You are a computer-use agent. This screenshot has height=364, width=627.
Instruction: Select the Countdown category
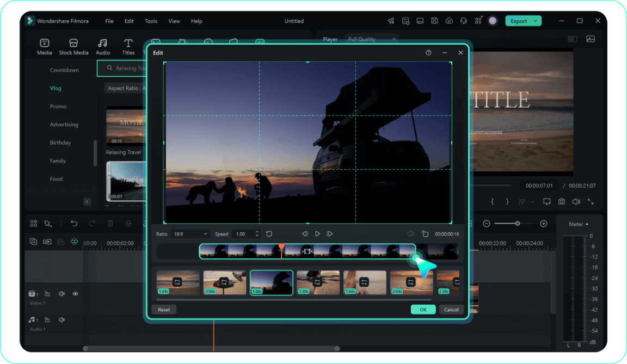click(64, 70)
